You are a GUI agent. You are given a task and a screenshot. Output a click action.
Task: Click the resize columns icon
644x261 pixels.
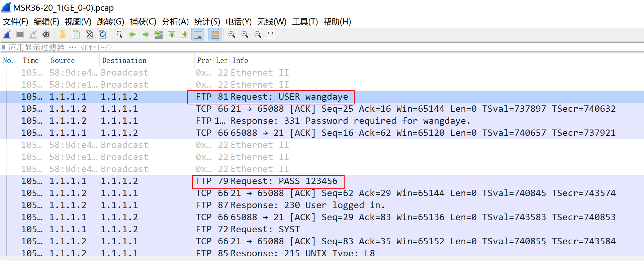pos(271,34)
